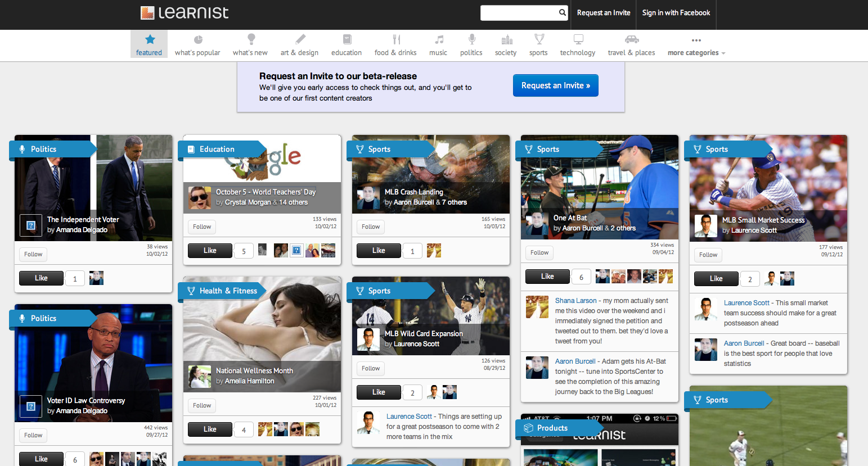Viewport: 868px width, 466px height.
Task: Choose the music note category icon
Action: pos(439,39)
